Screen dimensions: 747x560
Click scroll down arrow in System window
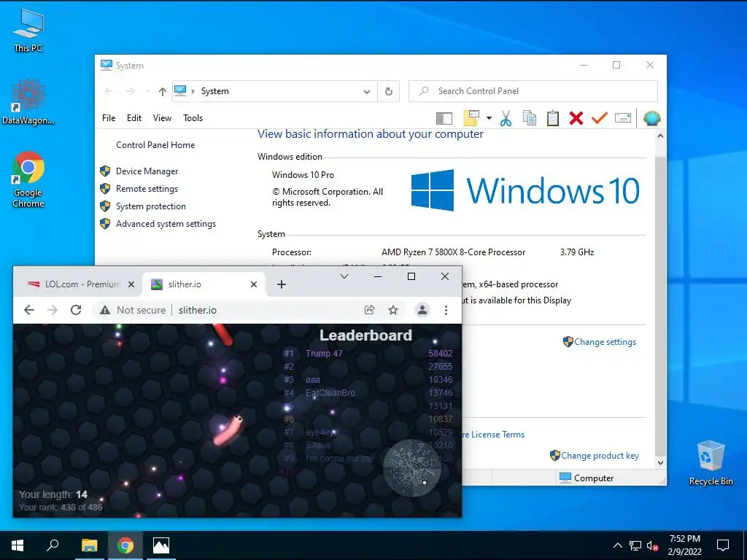660,463
